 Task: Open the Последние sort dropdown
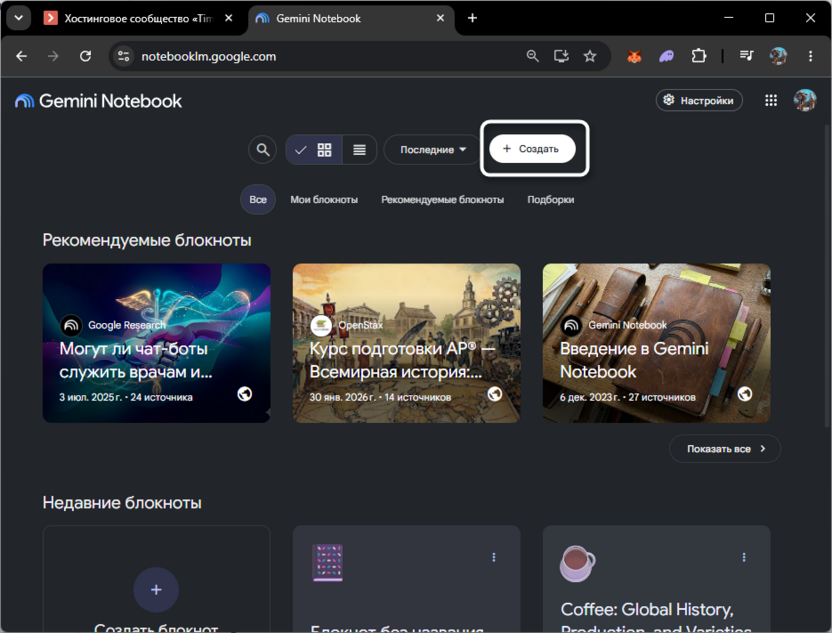point(432,150)
